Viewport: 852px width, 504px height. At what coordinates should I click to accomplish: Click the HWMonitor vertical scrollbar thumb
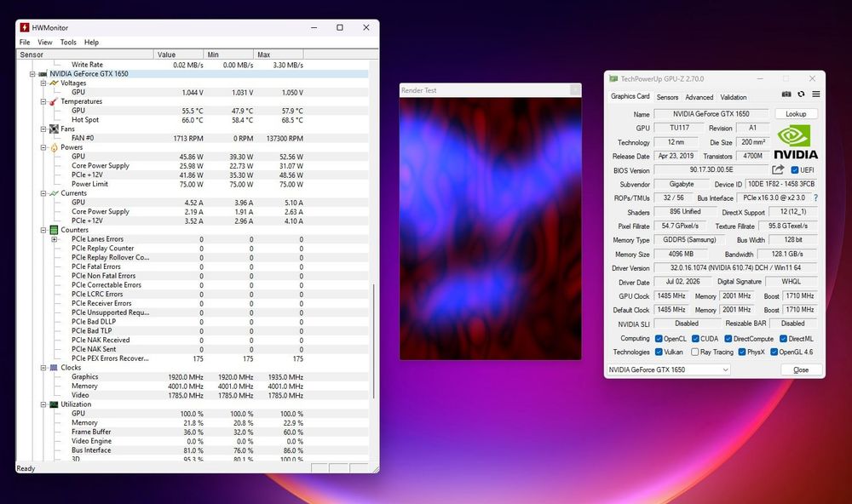(374, 341)
